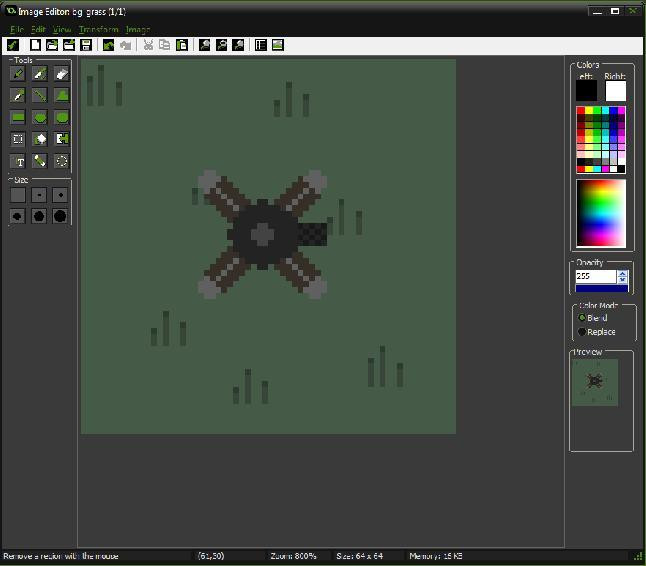Select the Polygon shape tool
Image resolution: width=646 pixels, height=566 pixels.
61,96
